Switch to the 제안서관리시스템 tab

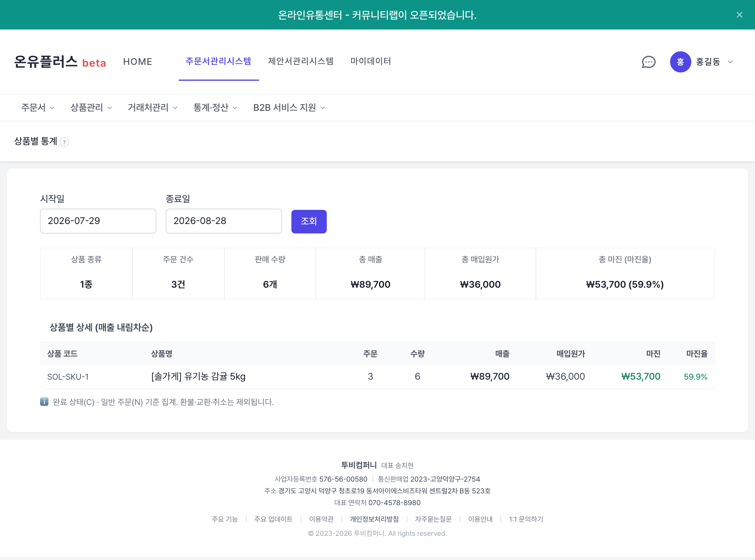(x=301, y=61)
